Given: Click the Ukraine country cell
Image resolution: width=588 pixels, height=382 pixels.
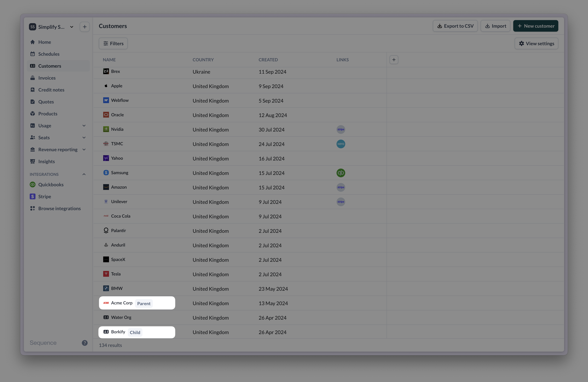Looking at the screenshot, I should click(x=201, y=72).
